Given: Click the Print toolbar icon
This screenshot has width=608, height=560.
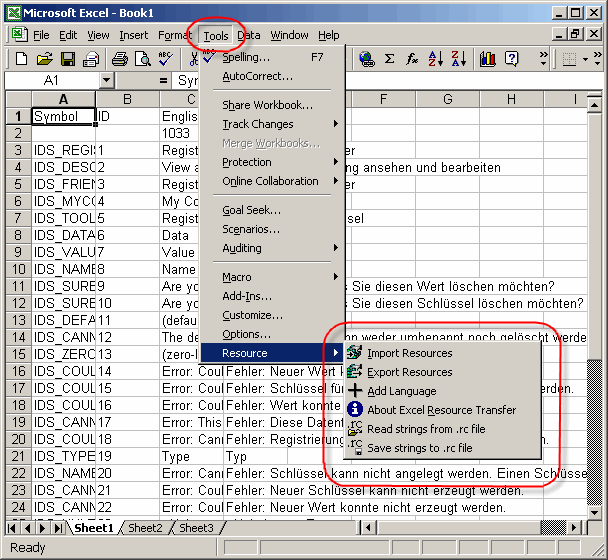Looking at the screenshot, I should (119, 60).
